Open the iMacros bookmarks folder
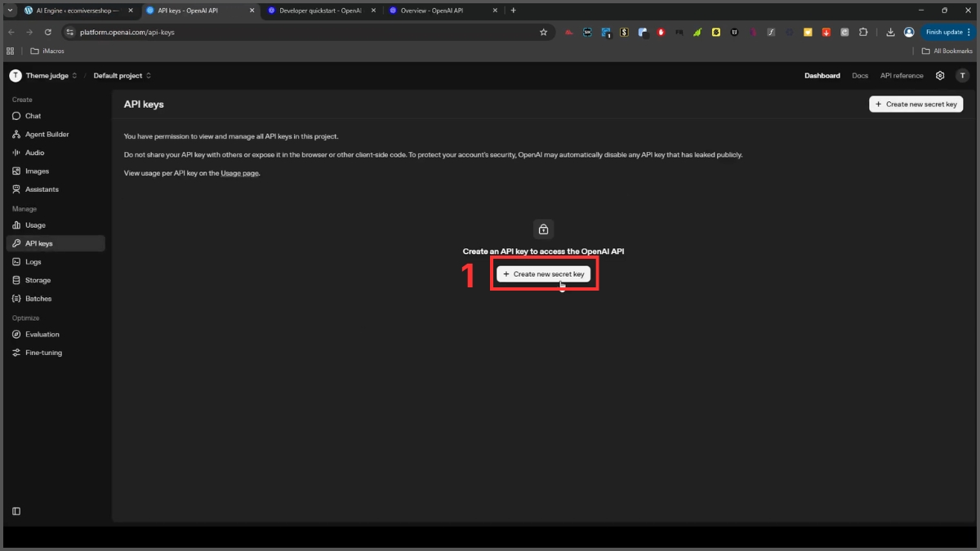The height and width of the screenshot is (551, 980). (47, 51)
